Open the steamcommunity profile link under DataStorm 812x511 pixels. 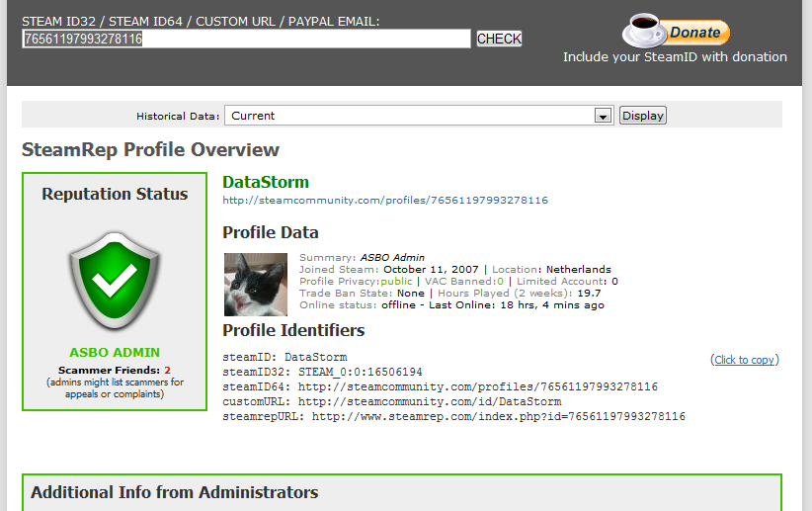385,200
